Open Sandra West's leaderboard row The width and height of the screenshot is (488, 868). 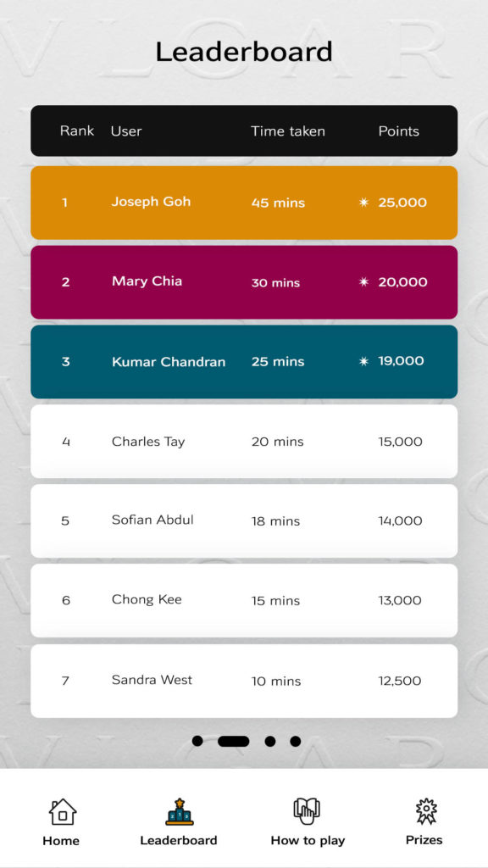(244, 681)
